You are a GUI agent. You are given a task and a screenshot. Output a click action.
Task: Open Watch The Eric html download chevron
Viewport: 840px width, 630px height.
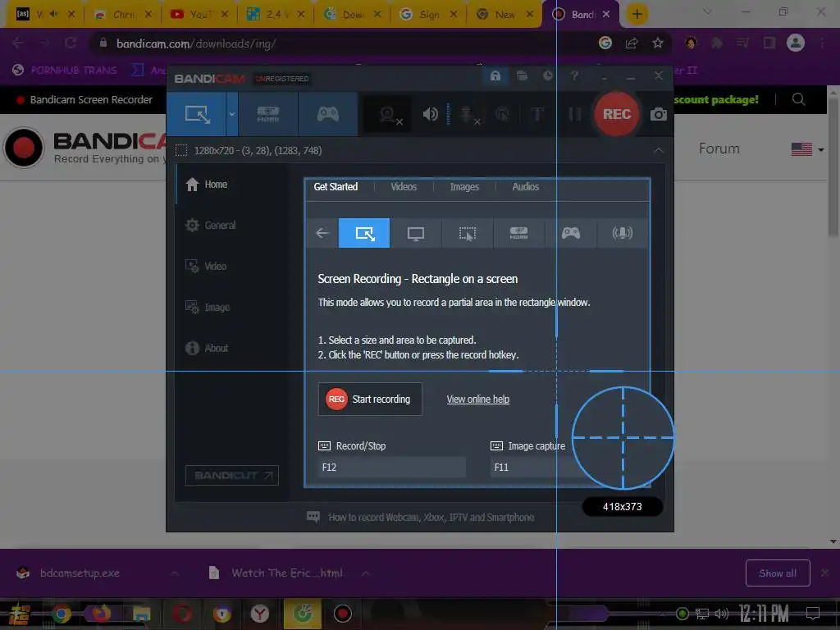coord(365,573)
